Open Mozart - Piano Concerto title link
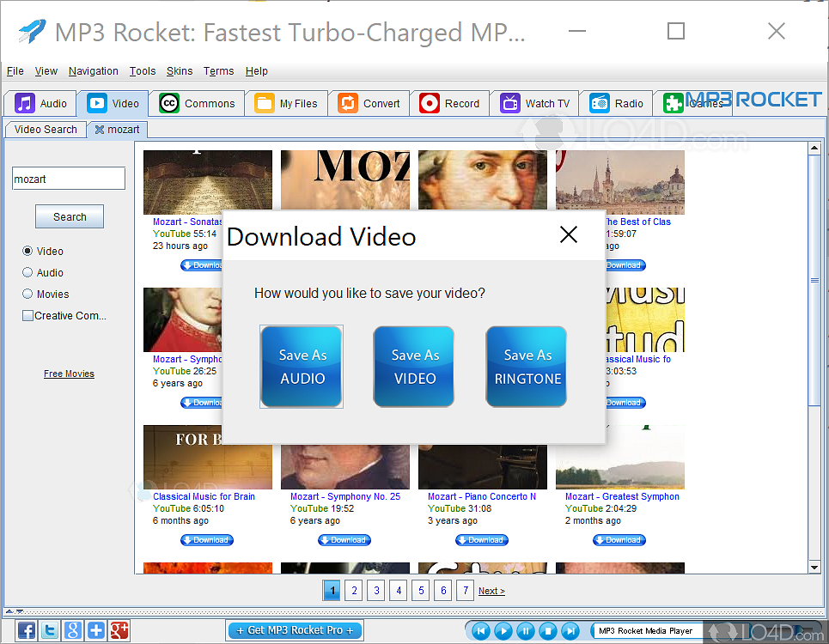 482,496
